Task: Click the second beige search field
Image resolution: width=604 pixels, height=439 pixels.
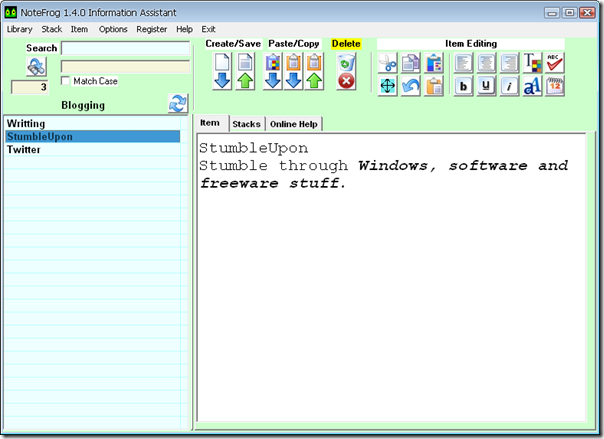Action: pyautogui.click(x=126, y=66)
